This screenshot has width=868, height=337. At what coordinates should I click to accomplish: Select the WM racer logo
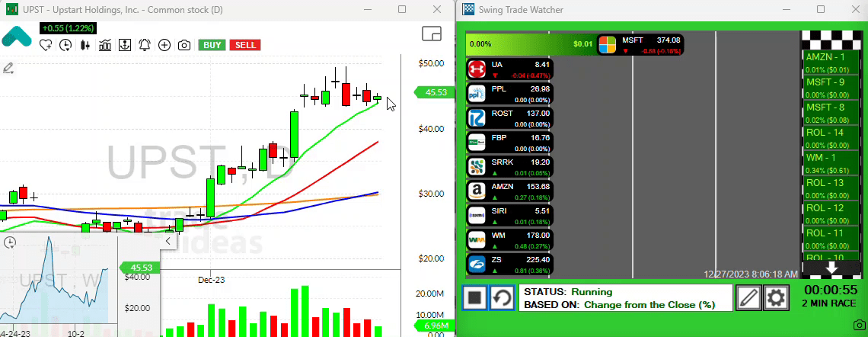click(x=477, y=240)
